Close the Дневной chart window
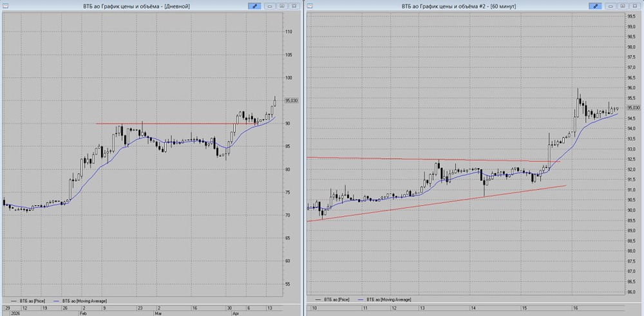The height and width of the screenshot is (316, 644). 293,6
